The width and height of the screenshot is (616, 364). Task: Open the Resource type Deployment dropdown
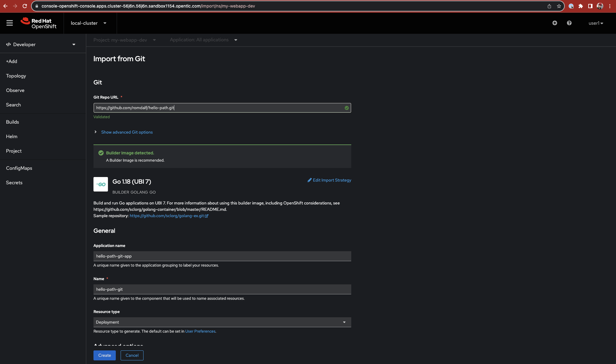222,322
